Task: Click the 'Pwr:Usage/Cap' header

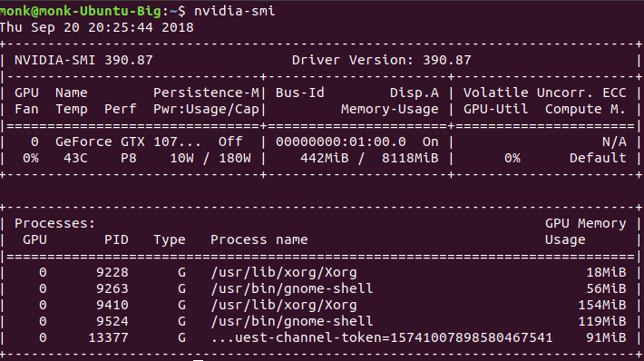Action: coord(206,109)
